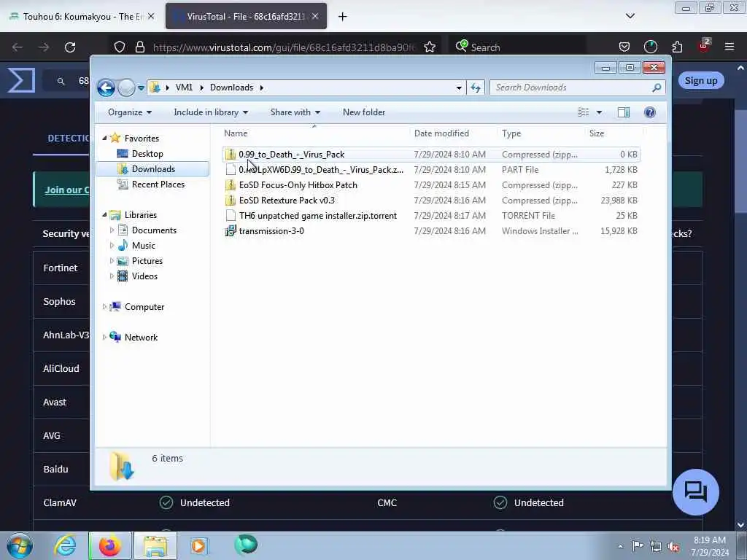Reload the VirusTotal page
The image size is (747, 560).
point(70,47)
